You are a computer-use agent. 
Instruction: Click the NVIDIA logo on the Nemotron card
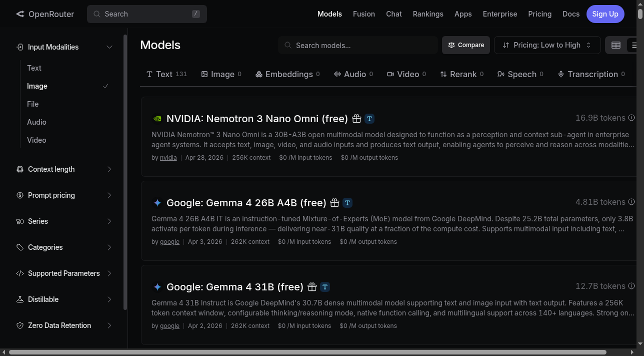click(x=157, y=119)
